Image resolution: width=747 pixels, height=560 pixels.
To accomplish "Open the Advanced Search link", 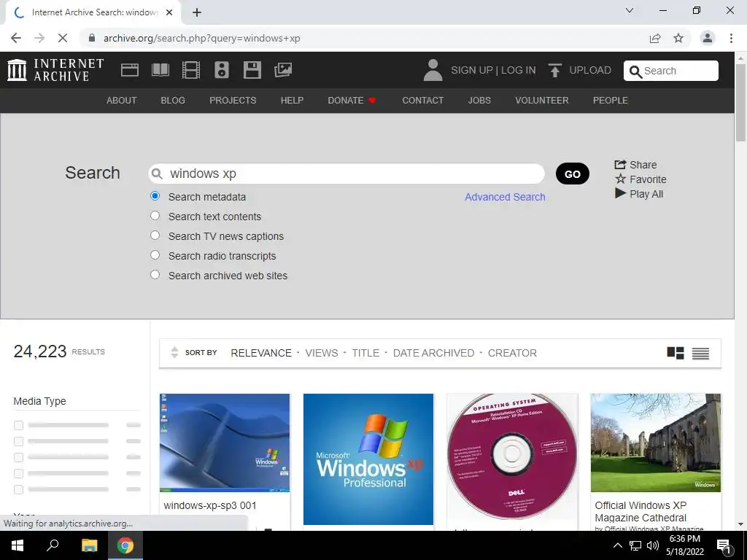I will pos(505,197).
